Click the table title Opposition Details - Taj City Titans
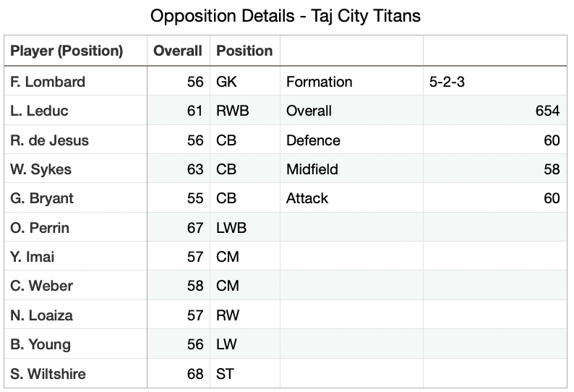This screenshot has width=574, height=392. (x=286, y=16)
